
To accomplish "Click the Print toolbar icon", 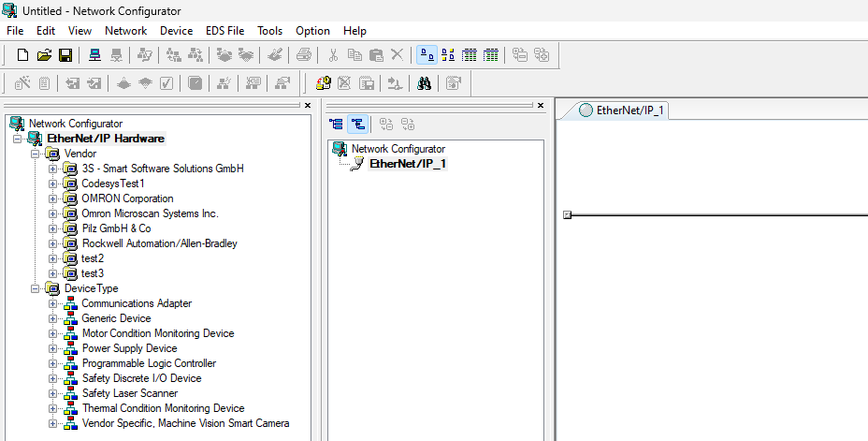I will point(304,55).
